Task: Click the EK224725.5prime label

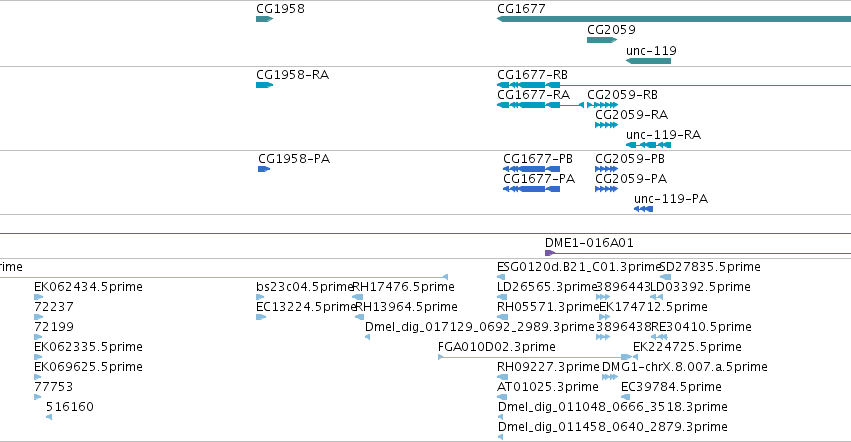Action: tap(687, 348)
